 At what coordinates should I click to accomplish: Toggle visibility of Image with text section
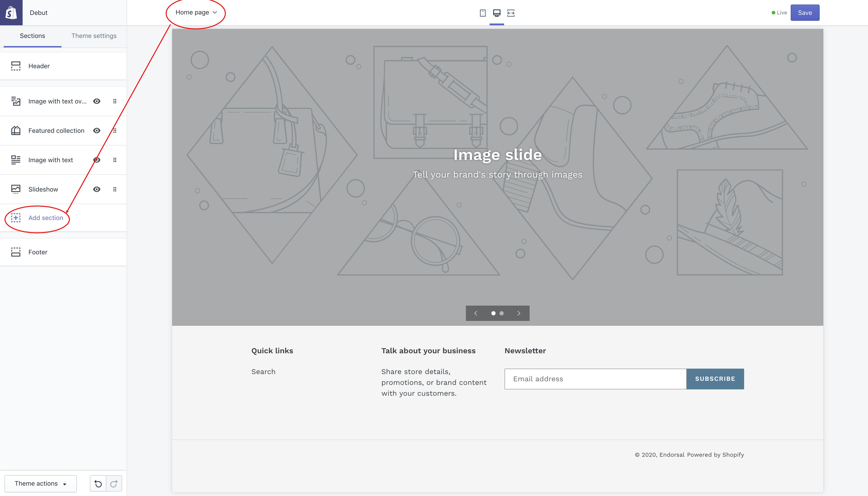pyautogui.click(x=97, y=160)
